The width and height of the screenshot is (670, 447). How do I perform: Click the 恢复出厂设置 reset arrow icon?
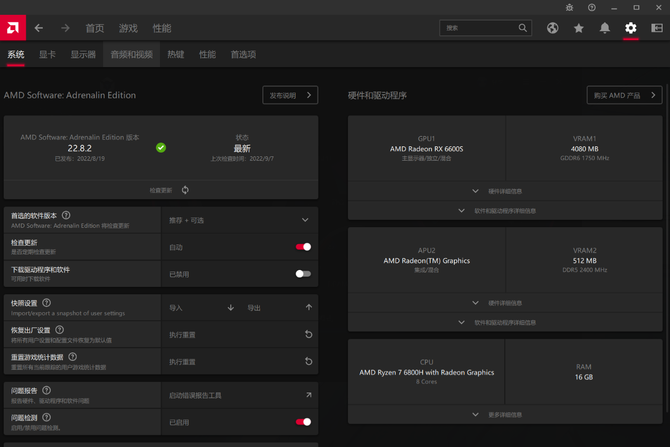309,334
